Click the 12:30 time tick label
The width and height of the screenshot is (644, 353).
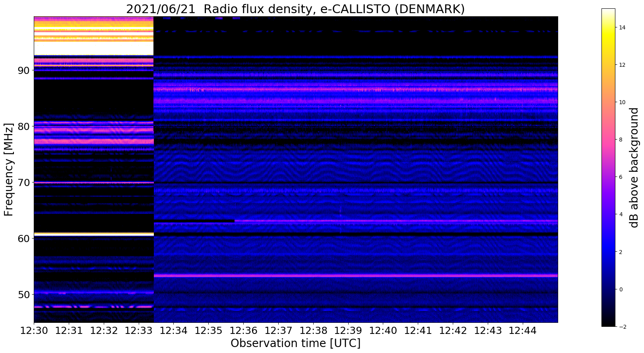tap(34, 331)
